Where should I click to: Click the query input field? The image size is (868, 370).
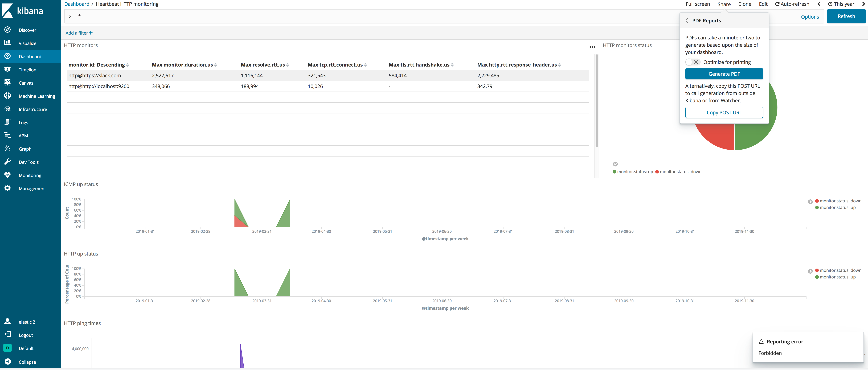point(236,16)
